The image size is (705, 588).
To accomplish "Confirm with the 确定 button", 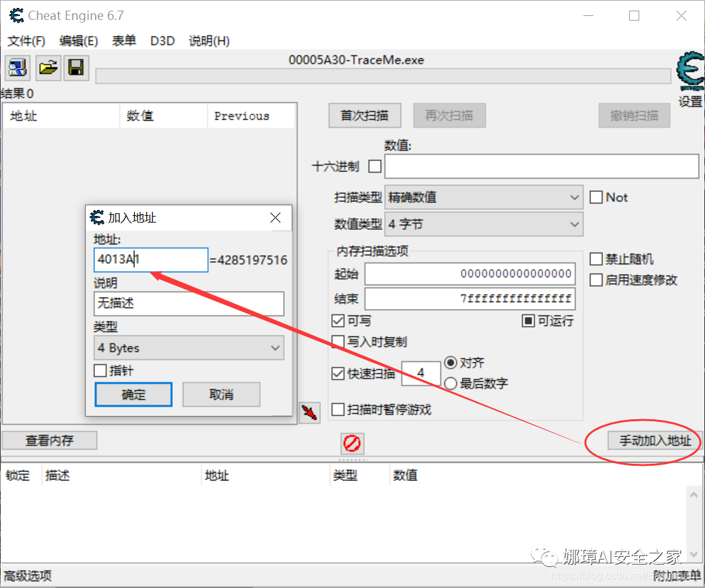I will [x=134, y=395].
